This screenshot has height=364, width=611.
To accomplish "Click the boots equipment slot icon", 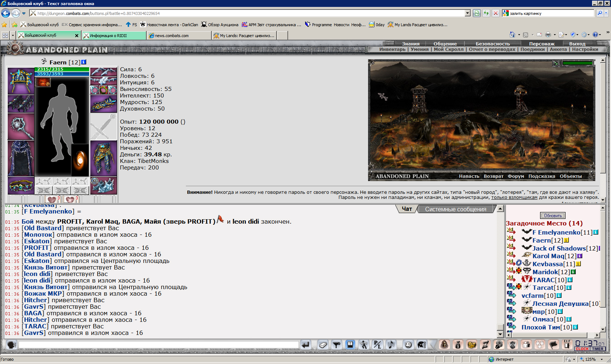I will click(x=104, y=186).
